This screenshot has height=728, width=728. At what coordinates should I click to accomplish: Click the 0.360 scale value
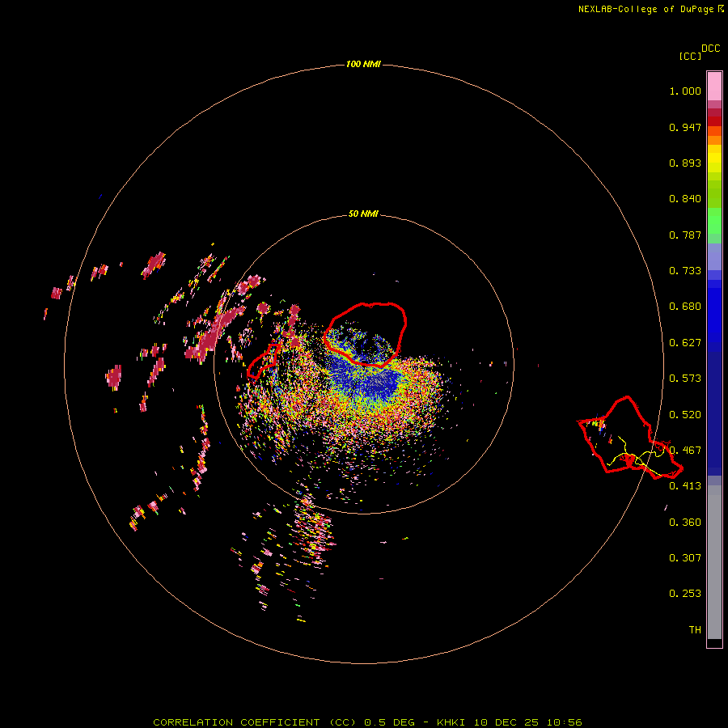(x=685, y=523)
